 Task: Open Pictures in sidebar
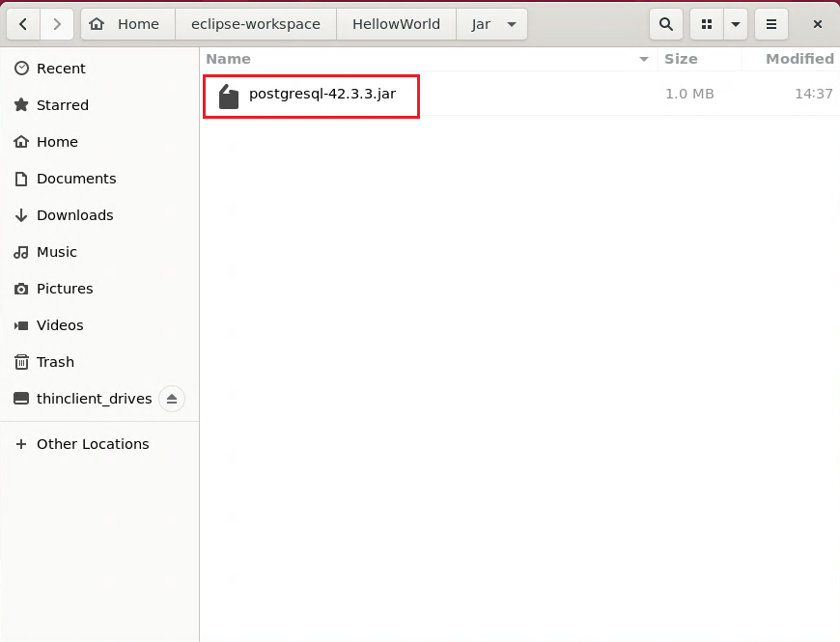click(99, 289)
